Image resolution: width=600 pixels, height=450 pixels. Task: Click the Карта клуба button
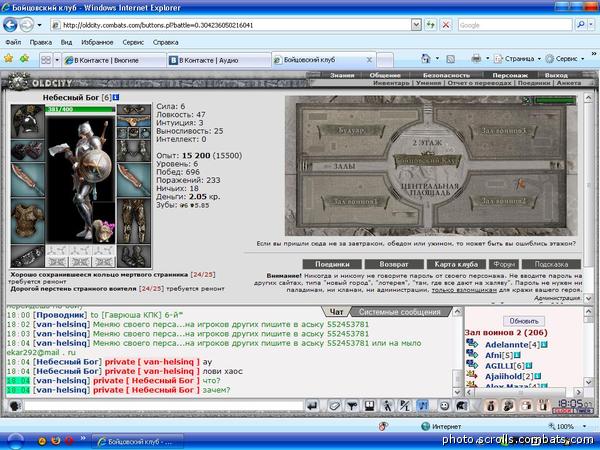coord(456,264)
